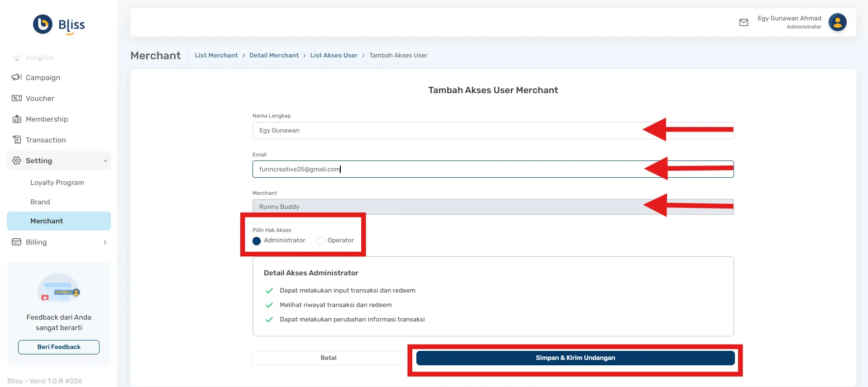Collapse the Setting menu chevron
Viewport: 868px width, 387px height.
pyautogui.click(x=105, y=160)
